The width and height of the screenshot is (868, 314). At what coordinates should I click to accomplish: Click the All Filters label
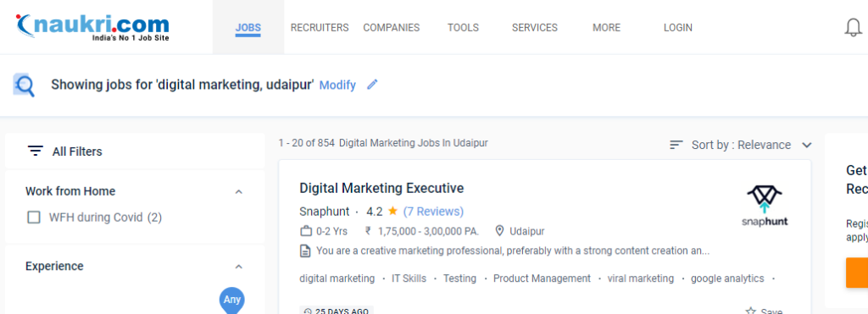[x=77, y=151]
